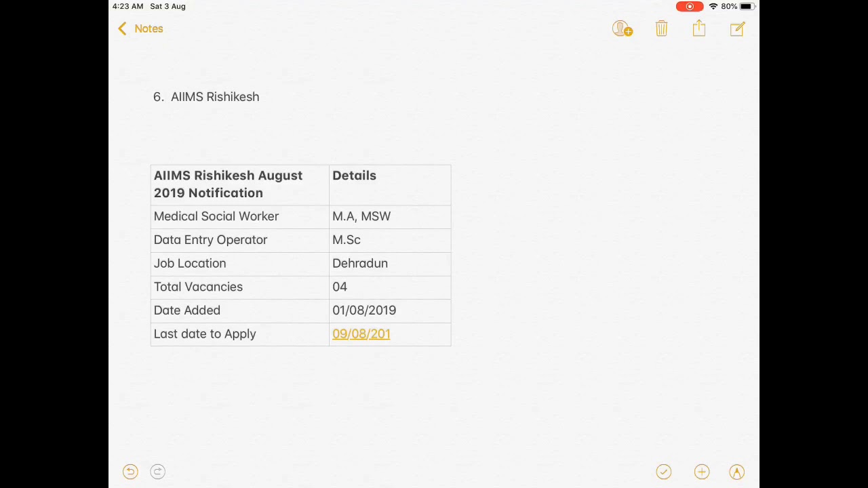Viewport: 868px width, 488px height.
Task: Add a checklist with checkmark icon
Action: pos(663,472)
